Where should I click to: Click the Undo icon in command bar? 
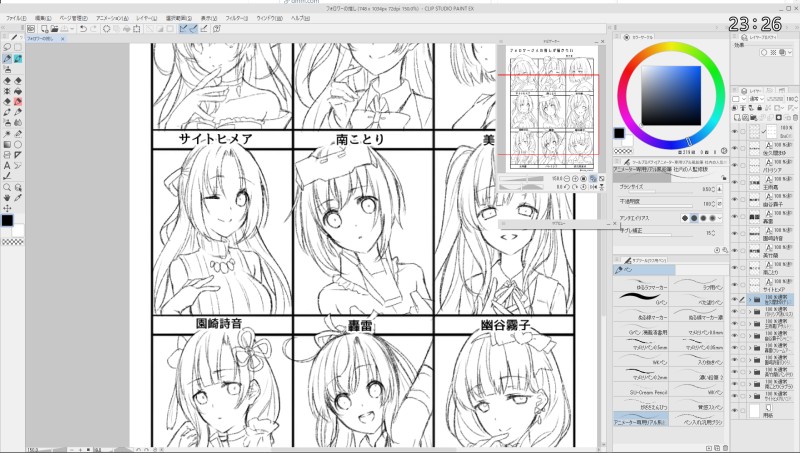(x=83, y=29)
